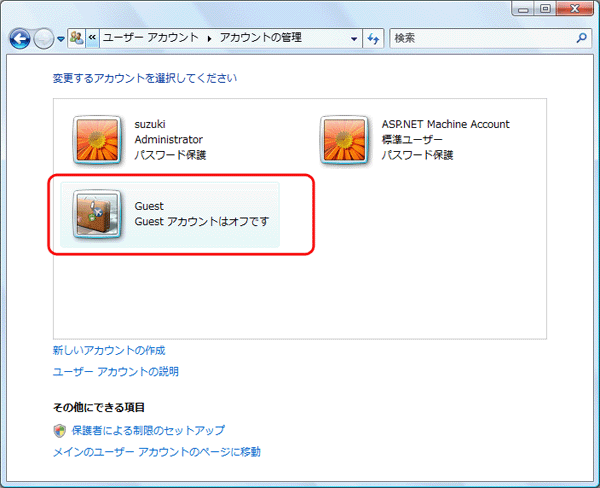Image resolution: width=600 pixels, height=488 pixels.
Task: Go to メインのユーザー アカウントのページに移動 link
Action: tap(157, 452)
